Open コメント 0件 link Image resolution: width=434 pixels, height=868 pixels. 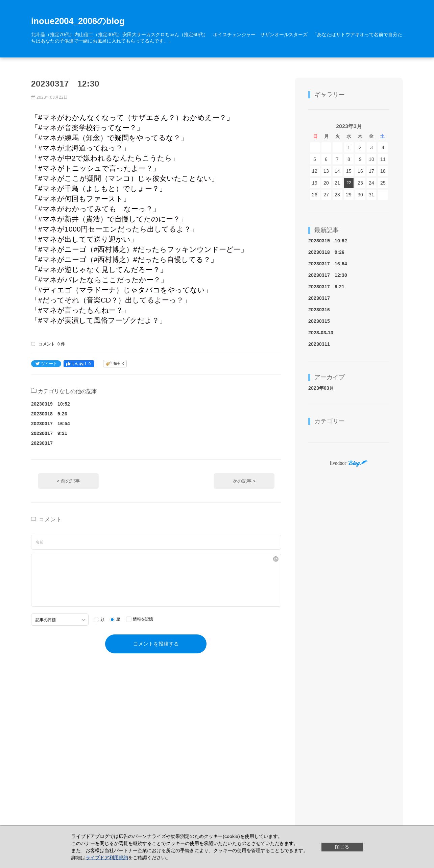coord(52,344)
